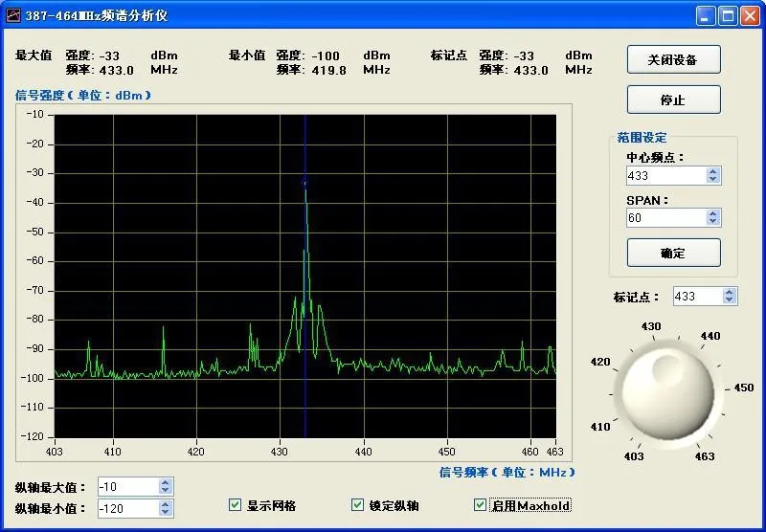Decrease the 纵轴最小值 with down arrow
Image resolution: width=766 pixels, height=532 pixels.
[165, 513]
